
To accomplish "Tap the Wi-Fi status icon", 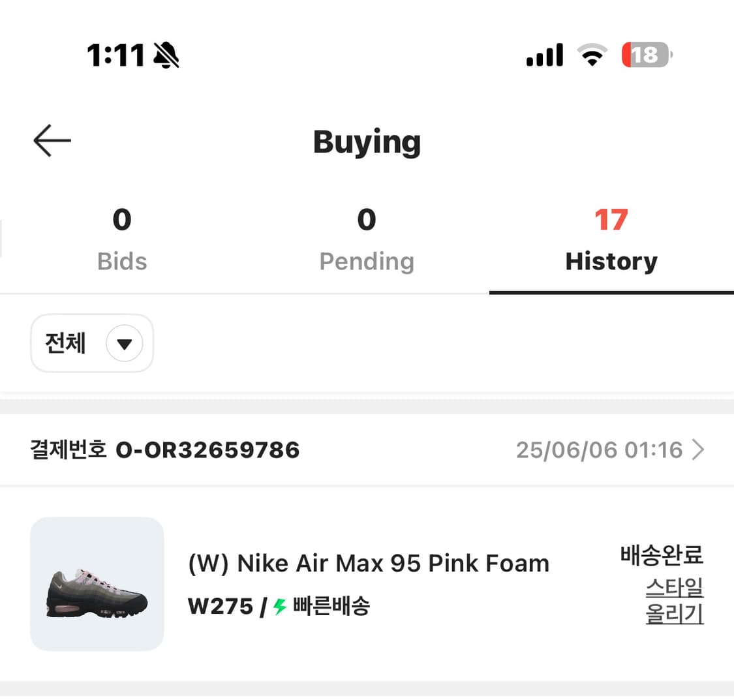I will [591, 55].
